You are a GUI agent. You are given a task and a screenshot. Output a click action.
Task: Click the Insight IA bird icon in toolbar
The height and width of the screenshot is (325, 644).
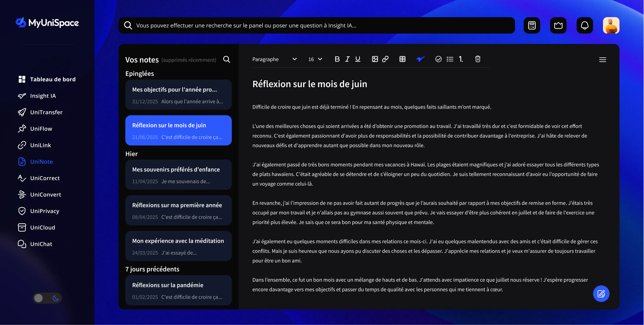[420, 59]
